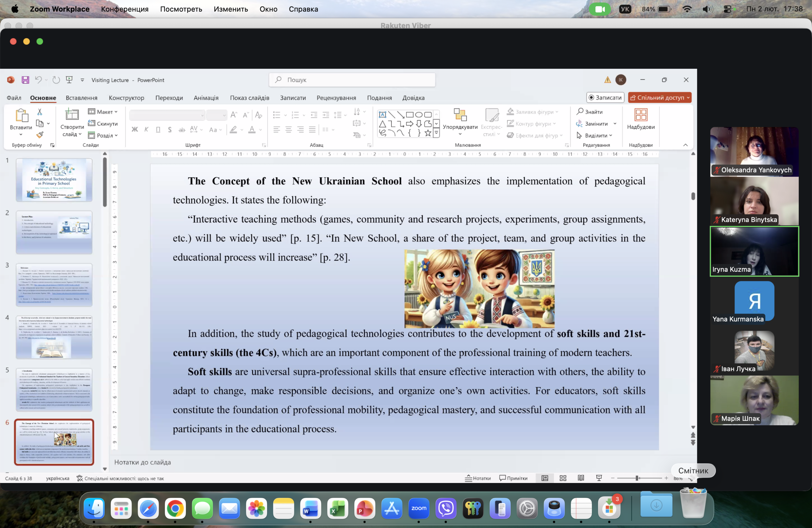Select the slide 4 thumbnail
812x528 pixels.
point(54,337)
